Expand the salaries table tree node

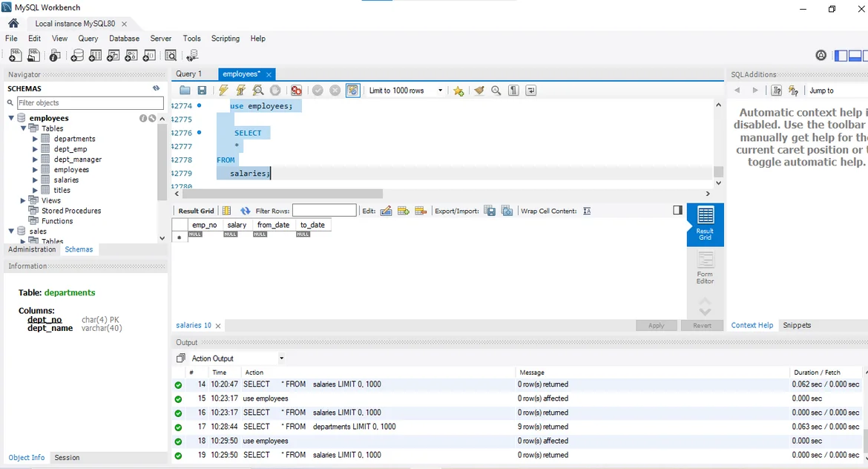35,180
